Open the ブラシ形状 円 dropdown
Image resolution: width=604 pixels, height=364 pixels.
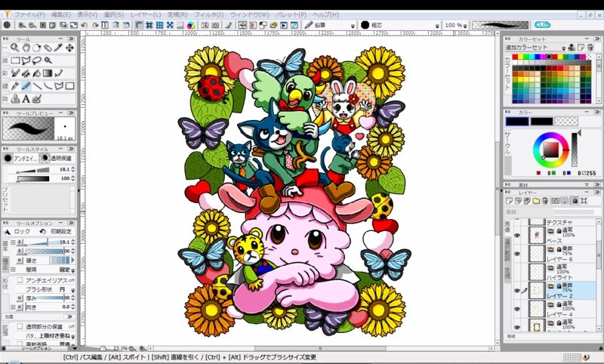[72, 290]
